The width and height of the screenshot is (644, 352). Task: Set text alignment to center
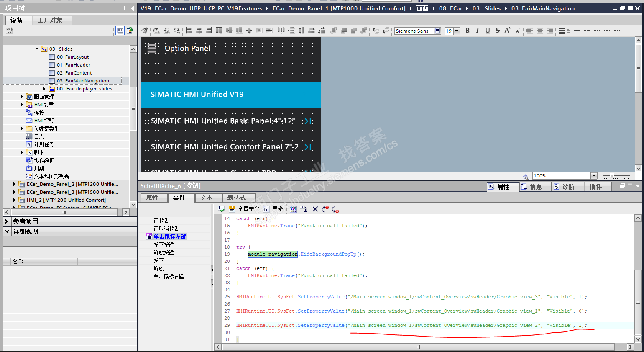(540, 31)
